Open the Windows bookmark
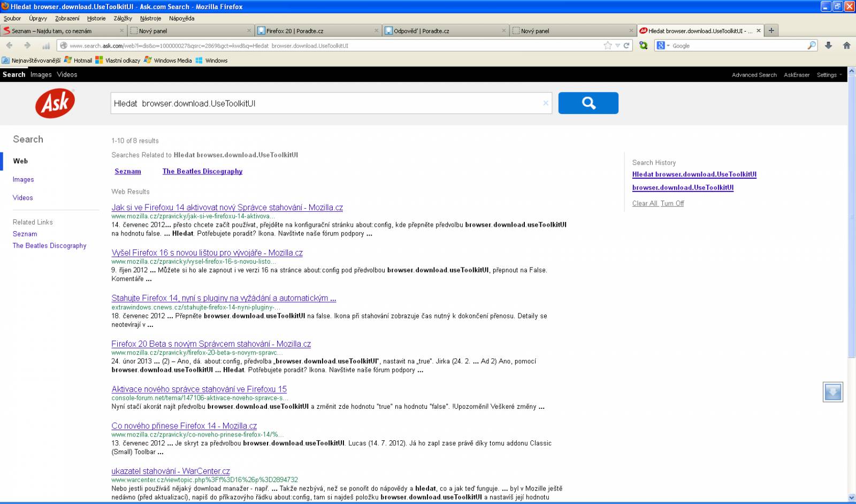 coord(212,60)
